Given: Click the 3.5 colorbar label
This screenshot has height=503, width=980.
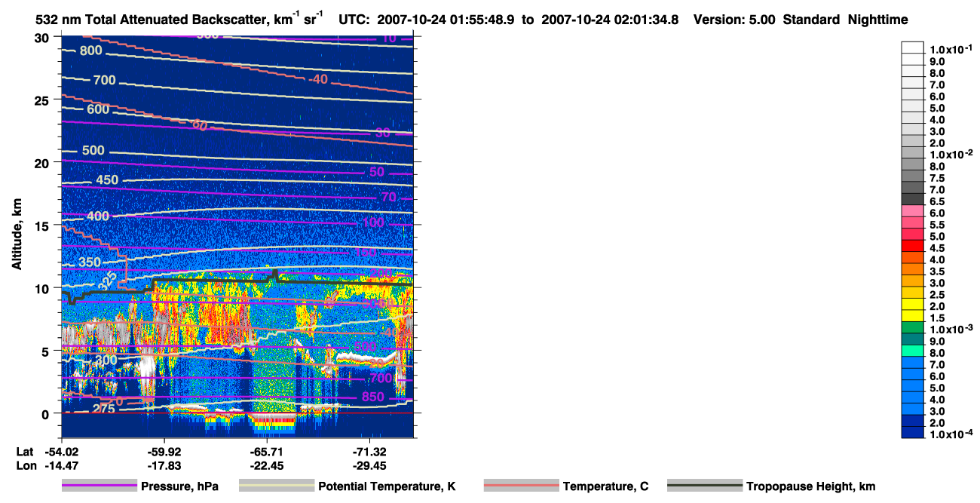Looking at the screenshot, I should [x=937, y=271].
